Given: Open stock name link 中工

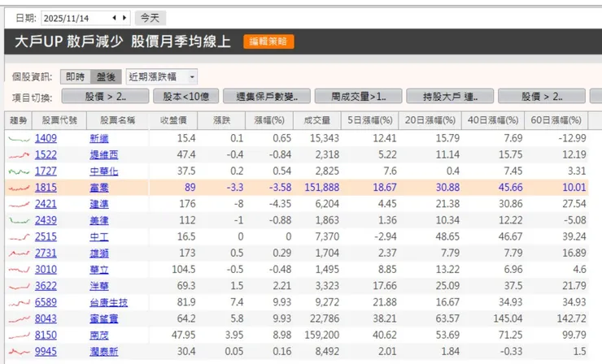Looking at the screenshot, I should point(99,237).
